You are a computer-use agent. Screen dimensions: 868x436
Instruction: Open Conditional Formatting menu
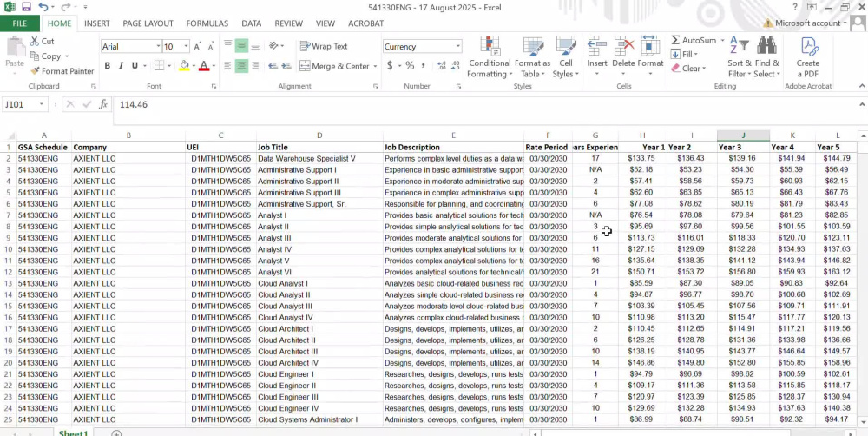pos(490,57)
